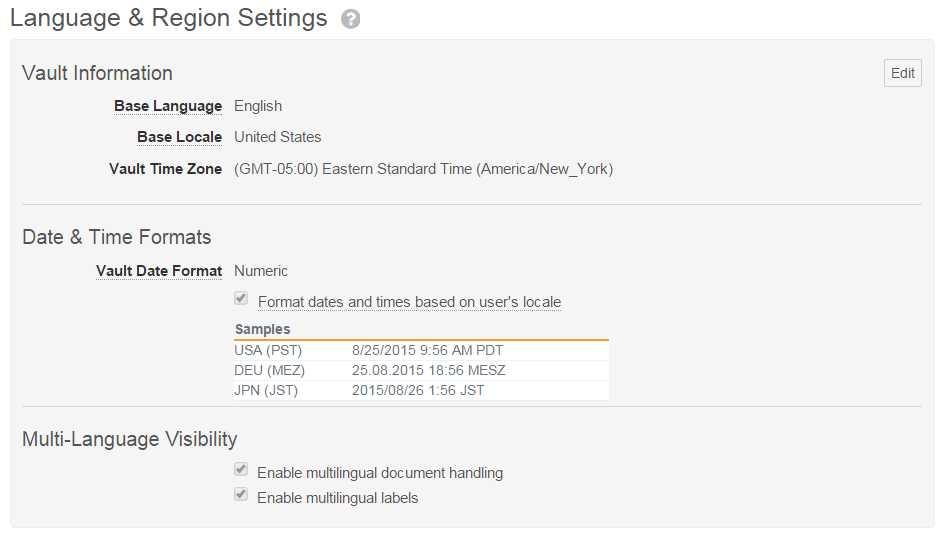This screenshot has width=944, height=536.
Task: Click the Base Language label
Action: [x=168, y=106]
